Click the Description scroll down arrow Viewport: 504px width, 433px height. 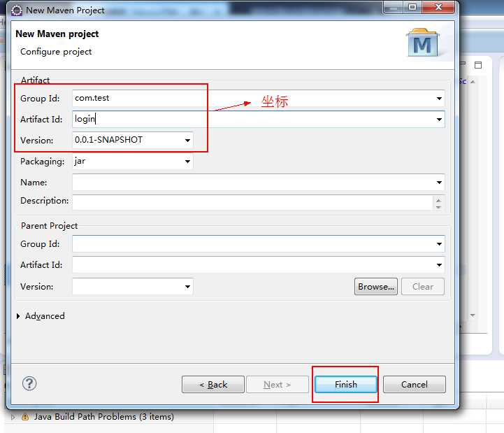pyautogui.click(x=438, y=207)
